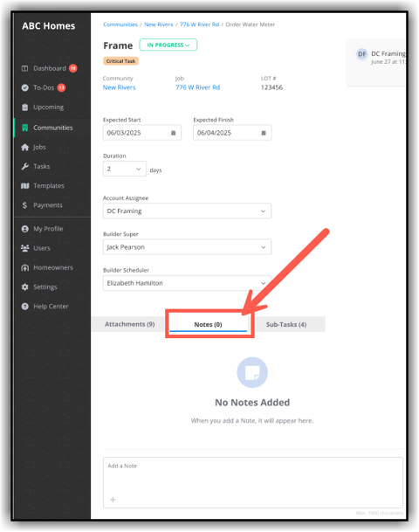Open Payments via the dollar icon

click(x=24, y=205)
